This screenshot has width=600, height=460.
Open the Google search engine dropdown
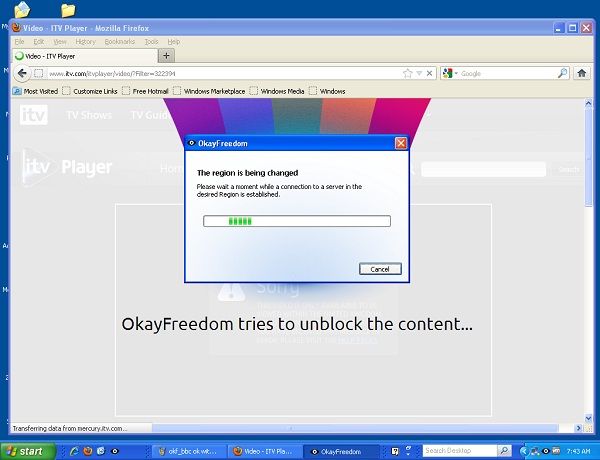click(x=450, y=73)
